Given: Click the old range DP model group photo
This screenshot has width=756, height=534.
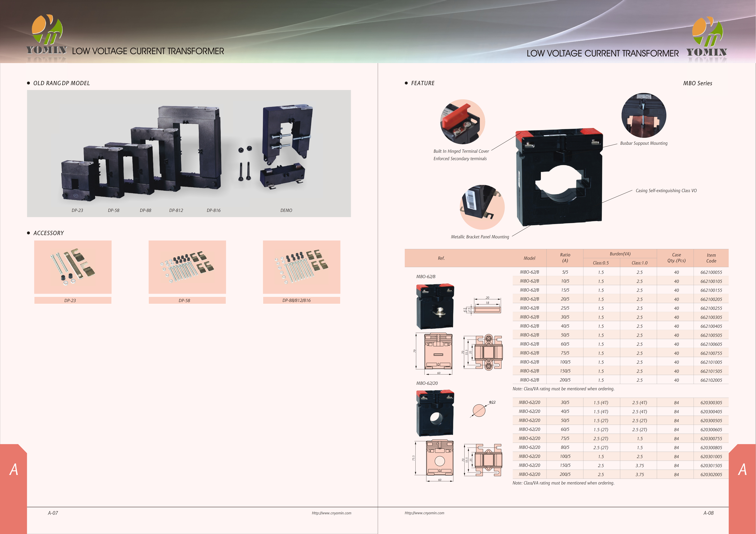Looking at the screenshot, I should (x=189, y=153).
